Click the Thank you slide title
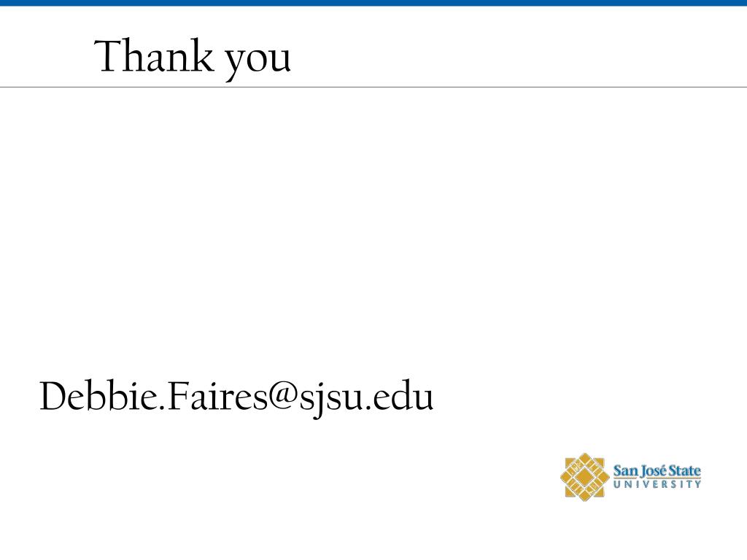Viewport: 747px width, 560px height. [x=193, y=58]
